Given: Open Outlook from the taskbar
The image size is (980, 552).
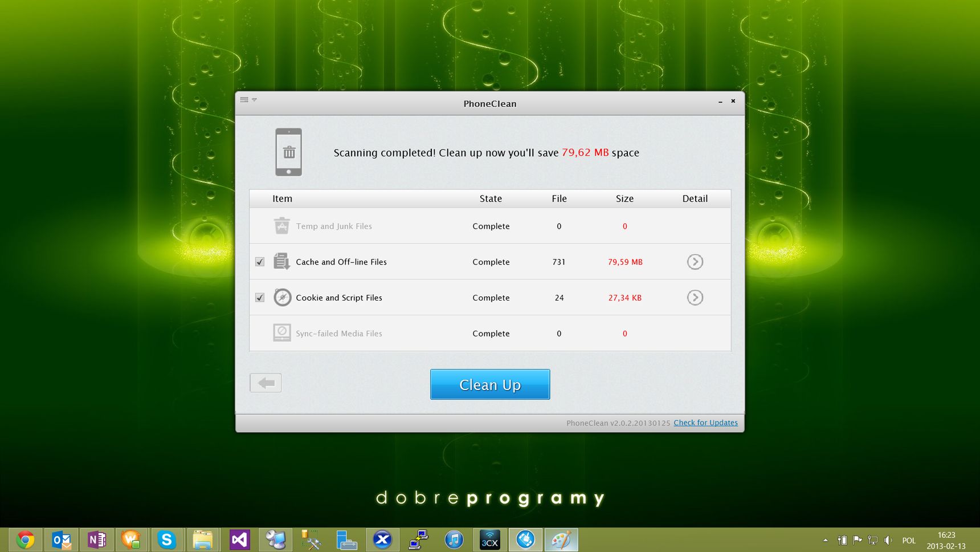Looking at the screenshot, I should coord(61,539).
